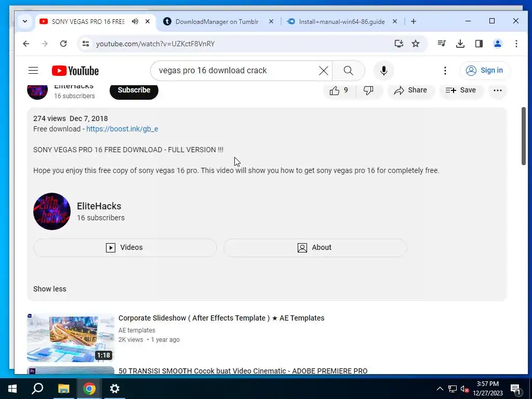Save the video to a playlist
Screen dimensions: 532x399
point(461,90)
